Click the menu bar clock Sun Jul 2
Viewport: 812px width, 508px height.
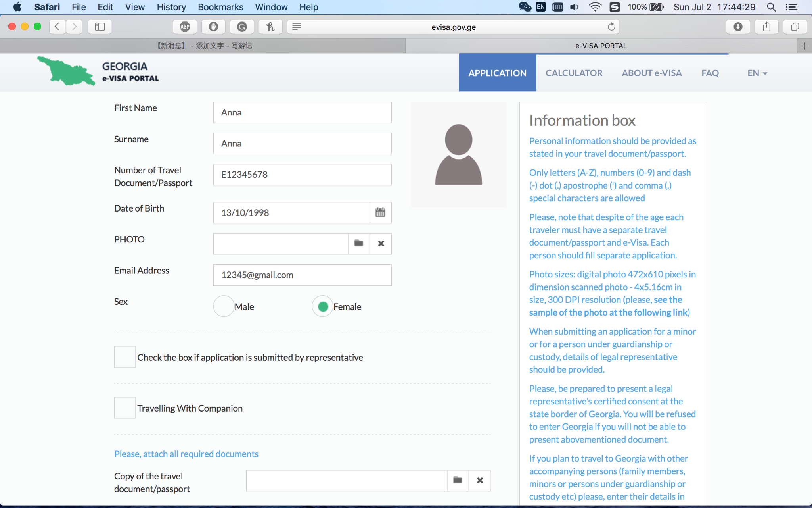tap(714, 7)
